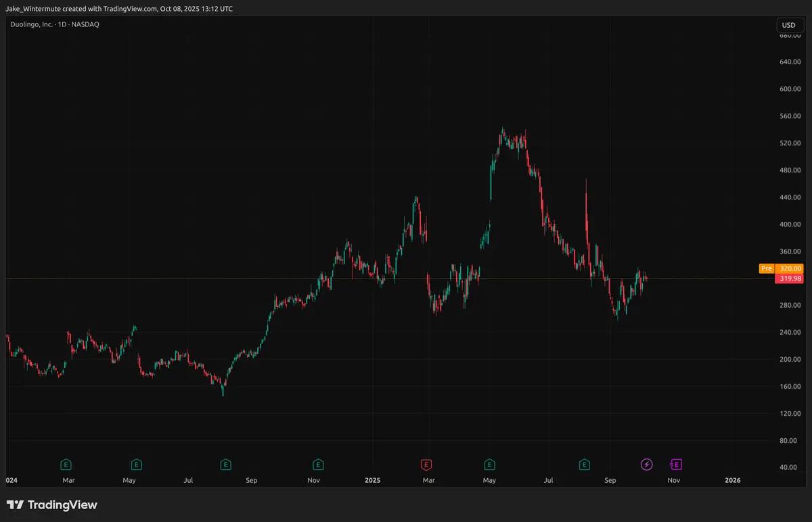Click green earnings marker left of 2024 Nov label
The height and width of the screenshot is (522, 812).
[x=317, y=465]
